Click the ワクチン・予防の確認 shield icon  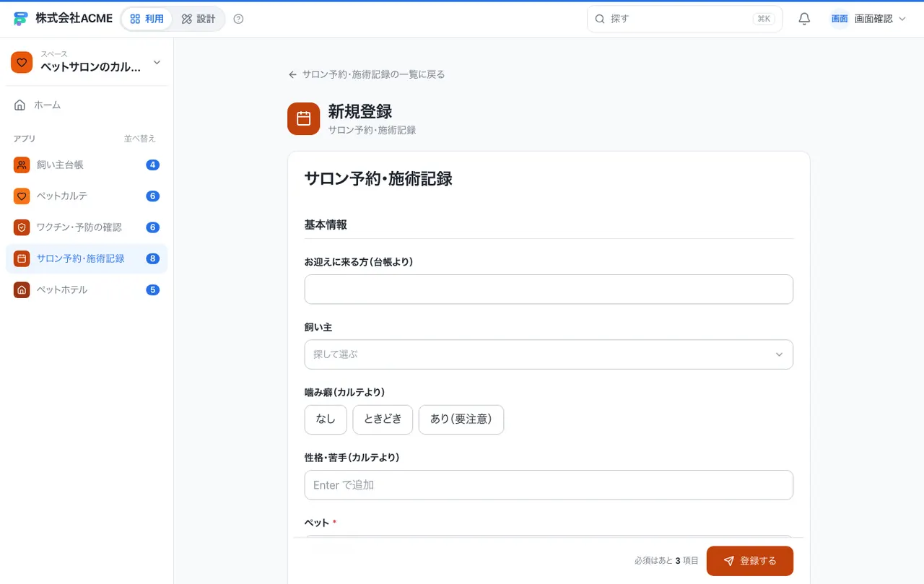tap(22, 227)
